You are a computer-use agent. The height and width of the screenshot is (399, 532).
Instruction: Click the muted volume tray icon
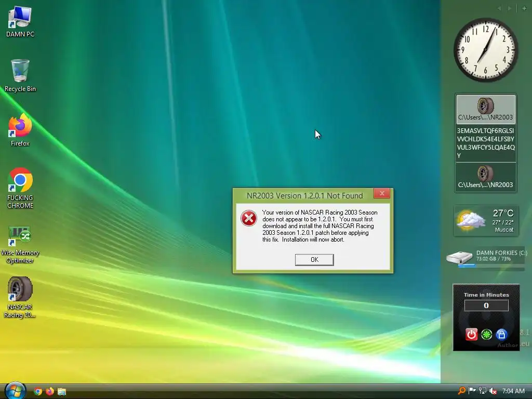[493, 391]
